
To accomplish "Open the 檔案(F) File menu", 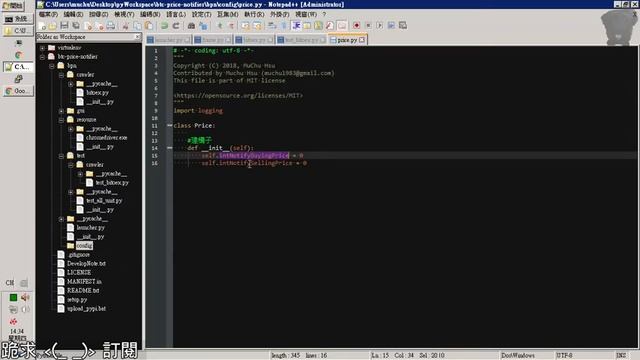I will (48, 14).
